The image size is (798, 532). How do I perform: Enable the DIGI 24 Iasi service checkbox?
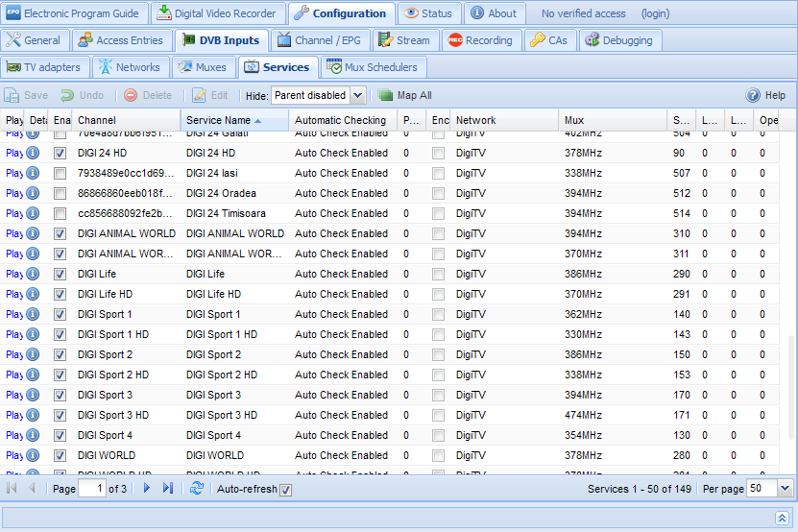click(60, 174)
